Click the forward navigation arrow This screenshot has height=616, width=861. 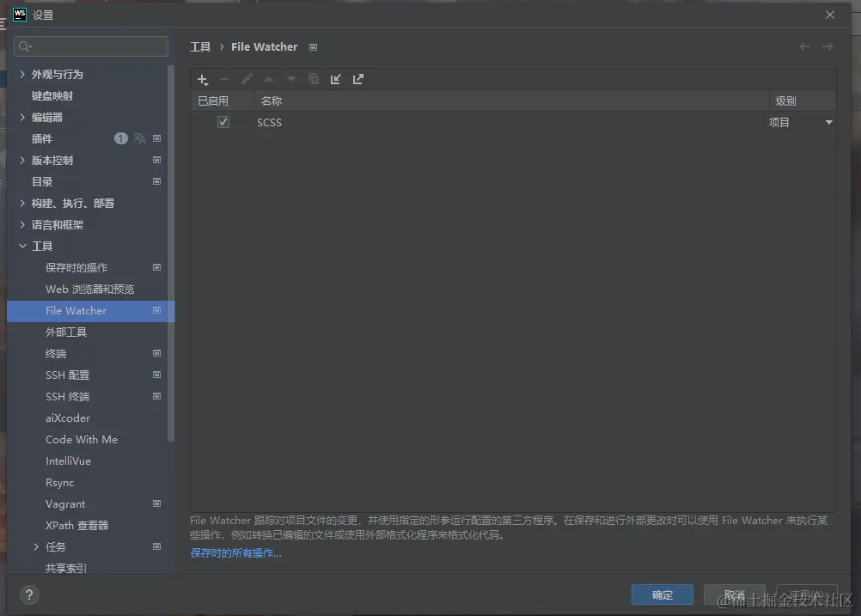point(827,46)
